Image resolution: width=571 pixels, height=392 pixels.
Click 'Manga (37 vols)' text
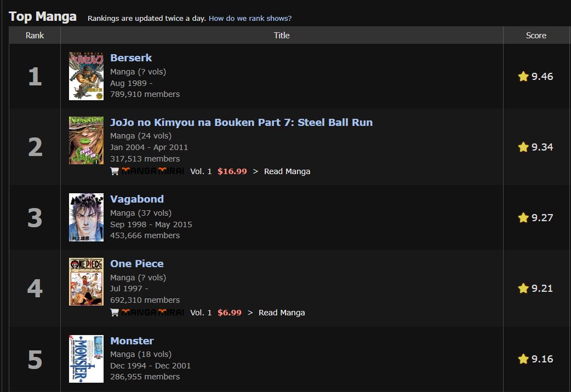click(x=141, y=214)
